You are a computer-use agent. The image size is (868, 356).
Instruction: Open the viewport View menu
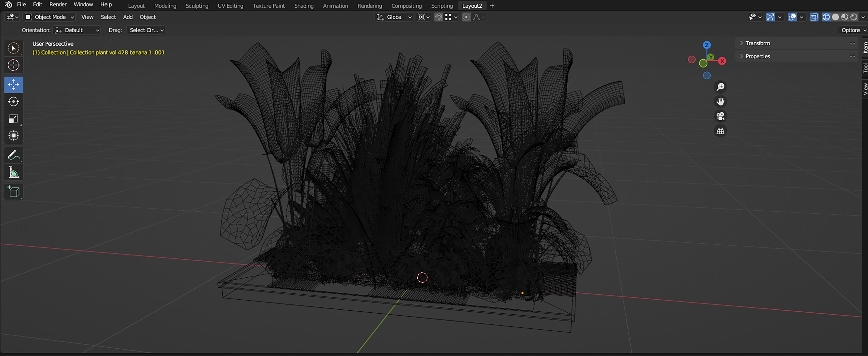pyautogui.click(x=87, y=17)
